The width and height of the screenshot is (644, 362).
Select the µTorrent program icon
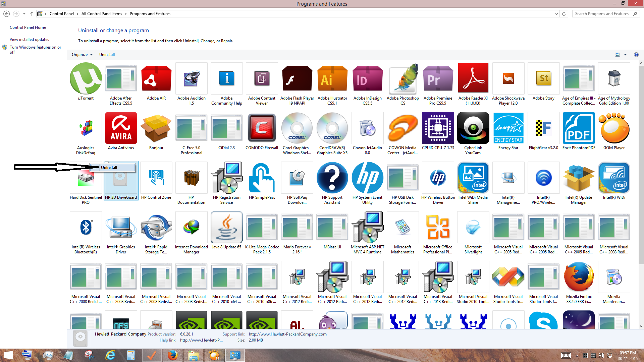86,79
